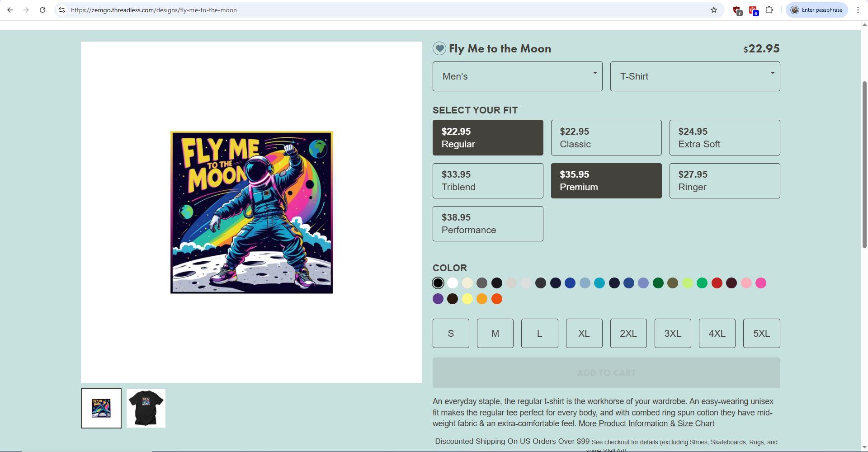868x452 pixels.
Task: Click the heart favorite icon beside title
Action: [439, 48]
